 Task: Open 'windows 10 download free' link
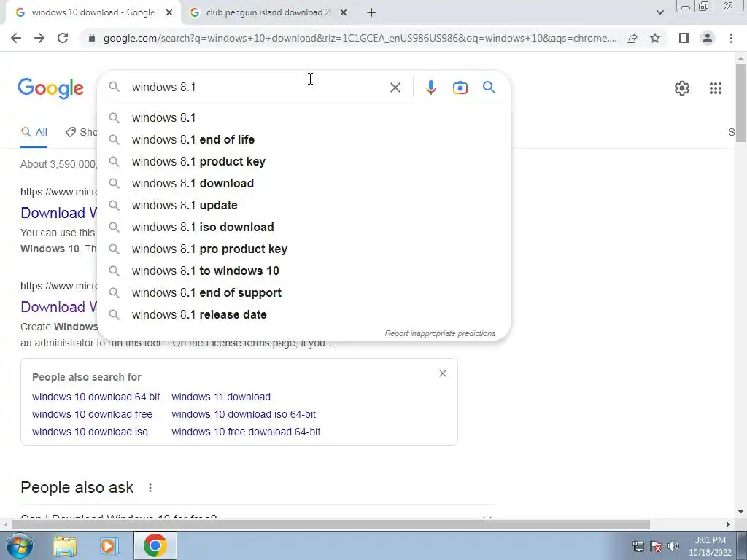point(92,414)
